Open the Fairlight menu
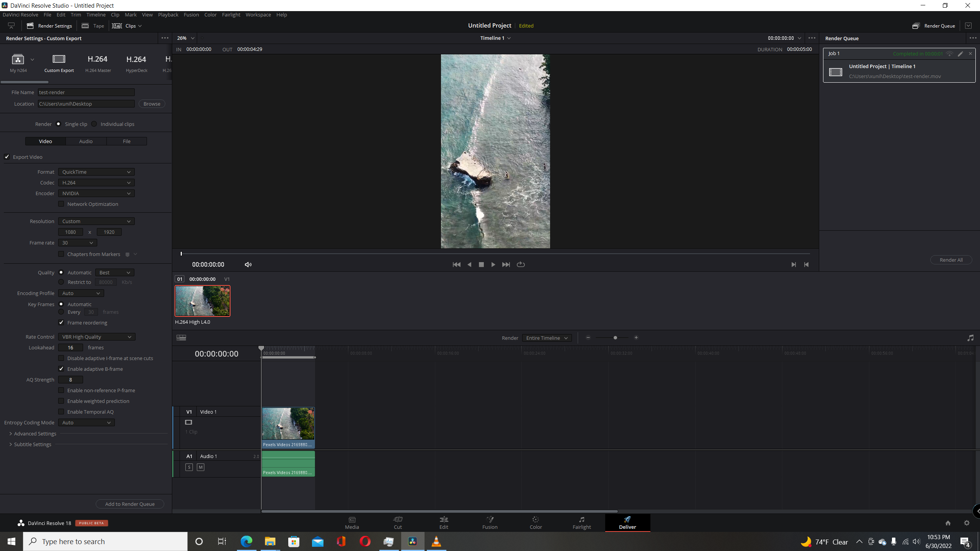This screenshot has height=551, width=980. (231, 15)
